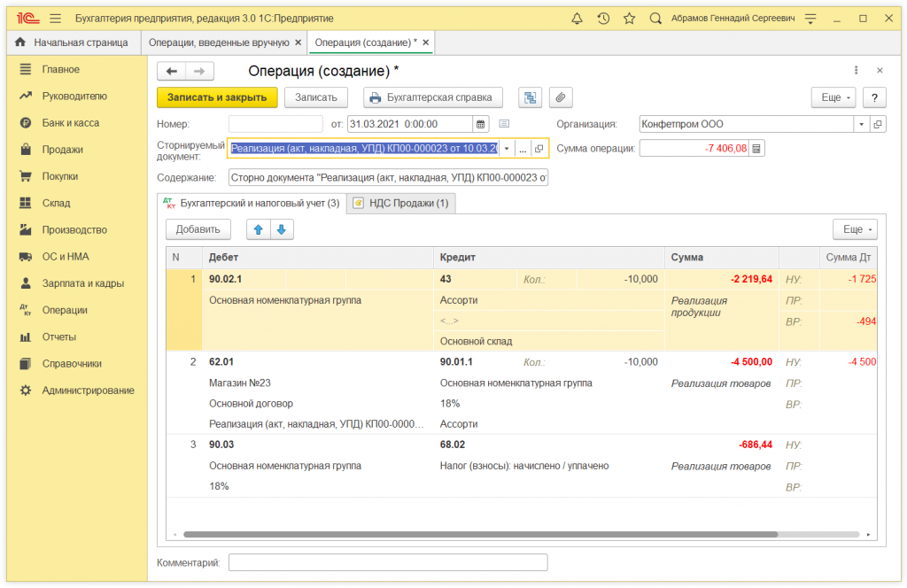Move row down with blue arrow

[282, 229]
